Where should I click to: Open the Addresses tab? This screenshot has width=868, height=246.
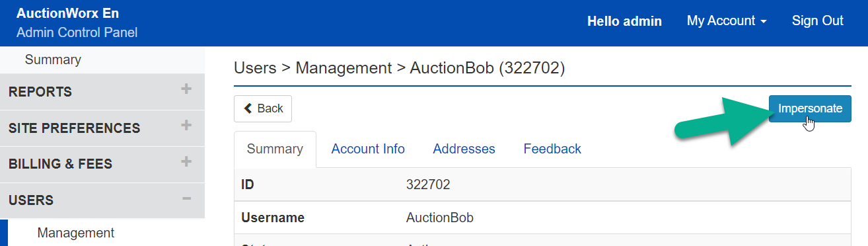coord(464,149)
